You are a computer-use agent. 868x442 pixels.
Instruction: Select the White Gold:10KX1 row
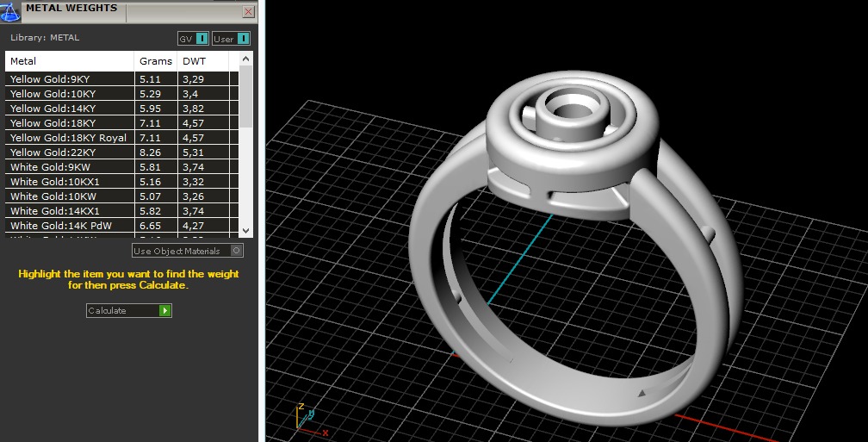pyautogui.click(x=121, y=182)
